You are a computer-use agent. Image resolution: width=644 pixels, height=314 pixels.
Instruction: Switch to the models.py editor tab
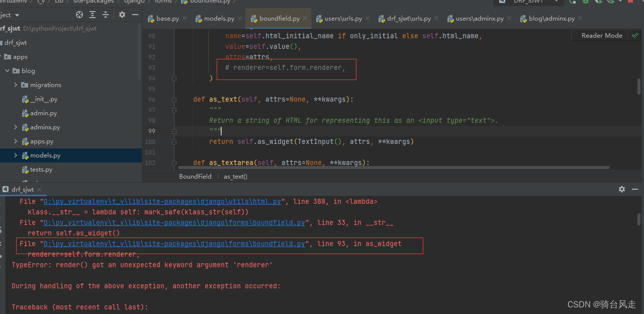[x=218, y=18]
